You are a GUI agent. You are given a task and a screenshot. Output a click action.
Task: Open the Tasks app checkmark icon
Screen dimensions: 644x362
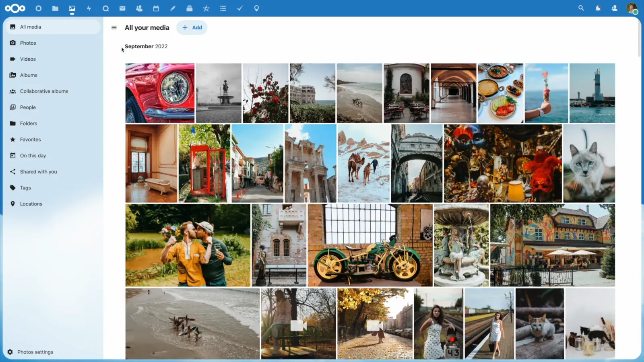239,8
